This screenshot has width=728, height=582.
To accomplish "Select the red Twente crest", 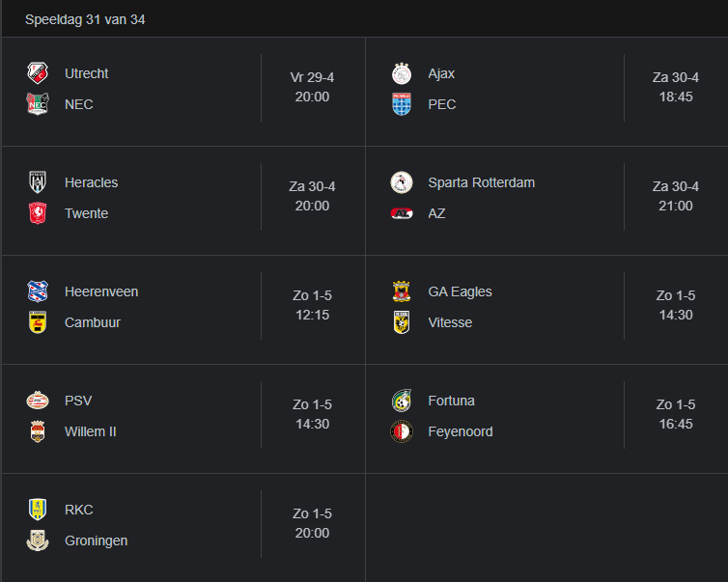I will pyautogui.click(x=38, y=213).
